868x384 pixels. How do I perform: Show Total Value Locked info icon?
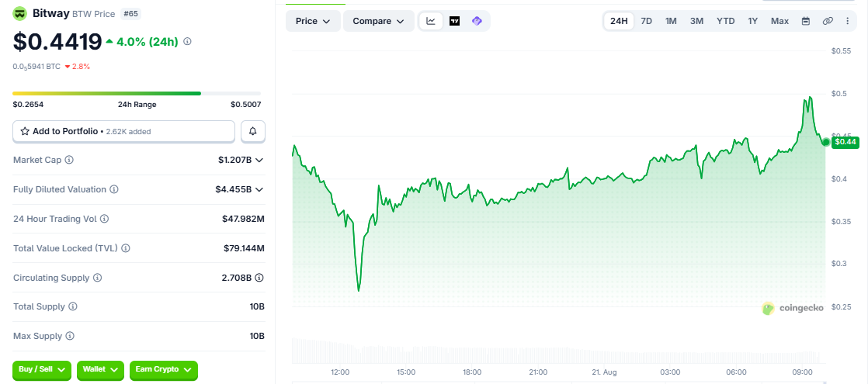(x=126, y=248)
